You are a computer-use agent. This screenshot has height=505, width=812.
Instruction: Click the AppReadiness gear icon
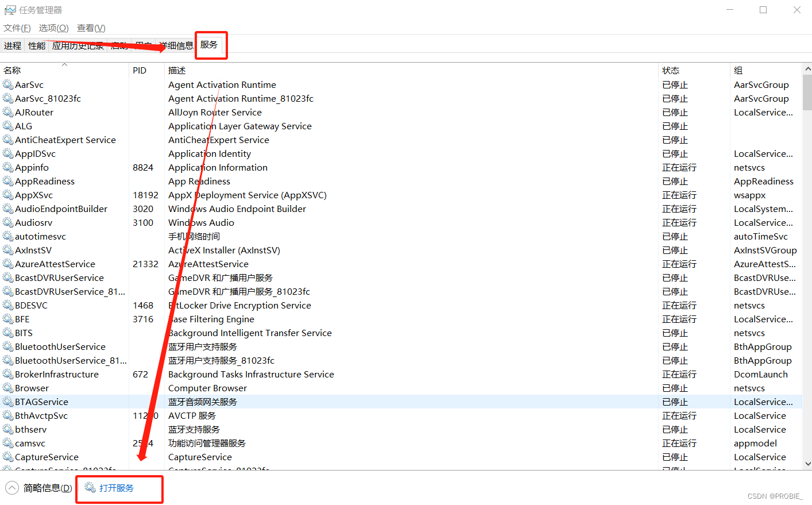8,181
